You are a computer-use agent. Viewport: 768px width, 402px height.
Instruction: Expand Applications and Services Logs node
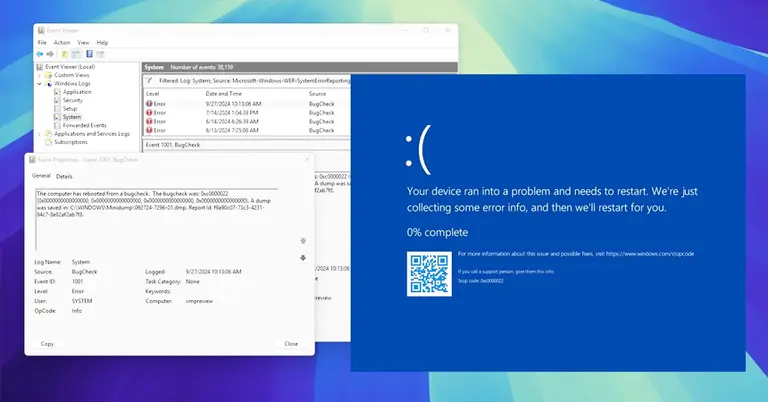point(40,134)
